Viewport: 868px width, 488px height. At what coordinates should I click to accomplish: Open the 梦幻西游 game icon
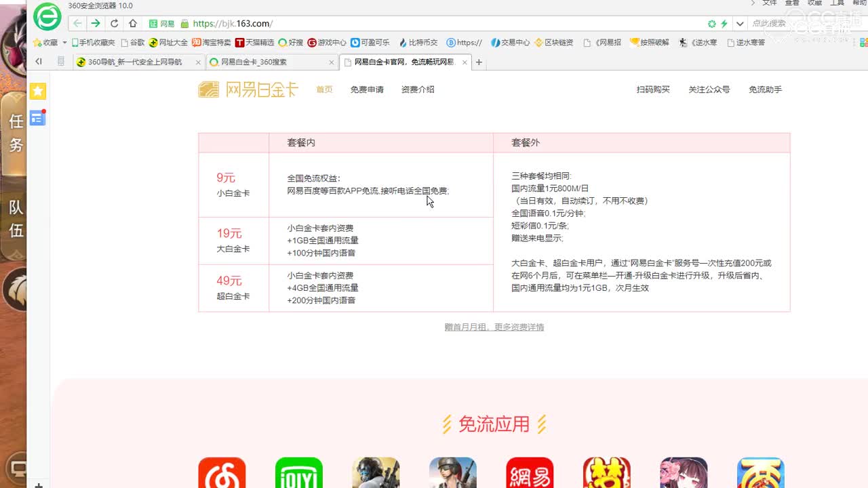[x=607, y=472]
